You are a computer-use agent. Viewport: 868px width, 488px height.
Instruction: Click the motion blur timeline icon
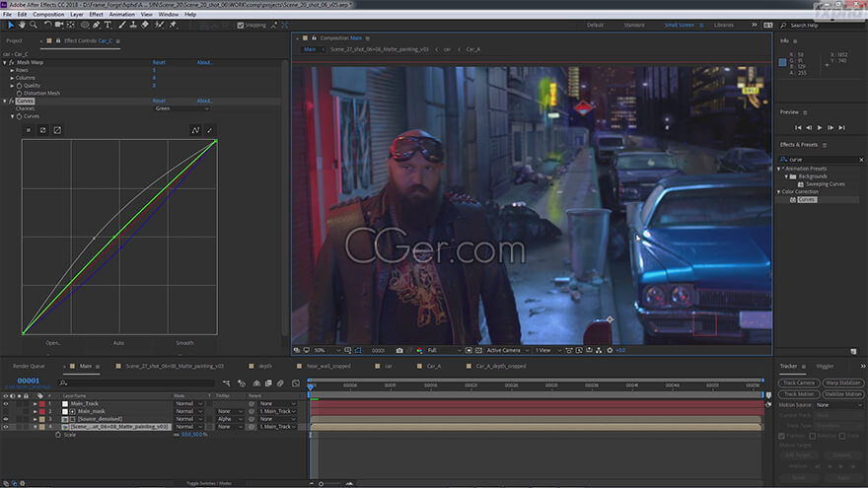pyautogui.click(x=280, y=383)
